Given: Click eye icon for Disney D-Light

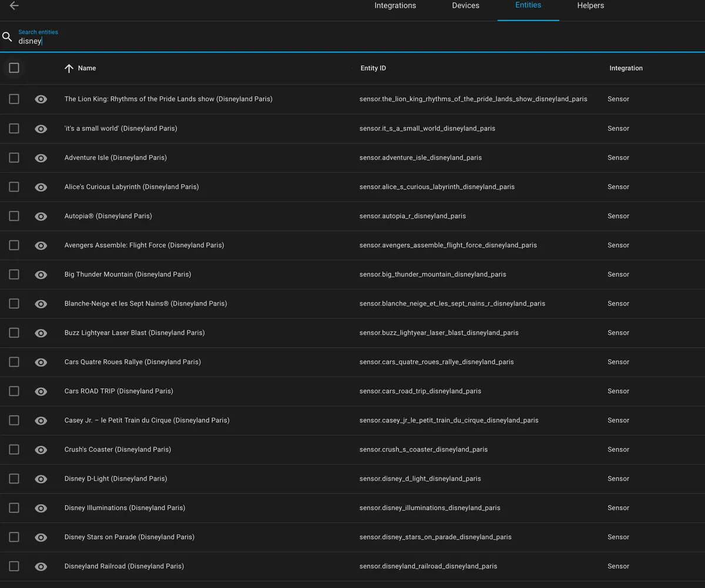Looking at the screenshot, I should click(x=41, y=479).
